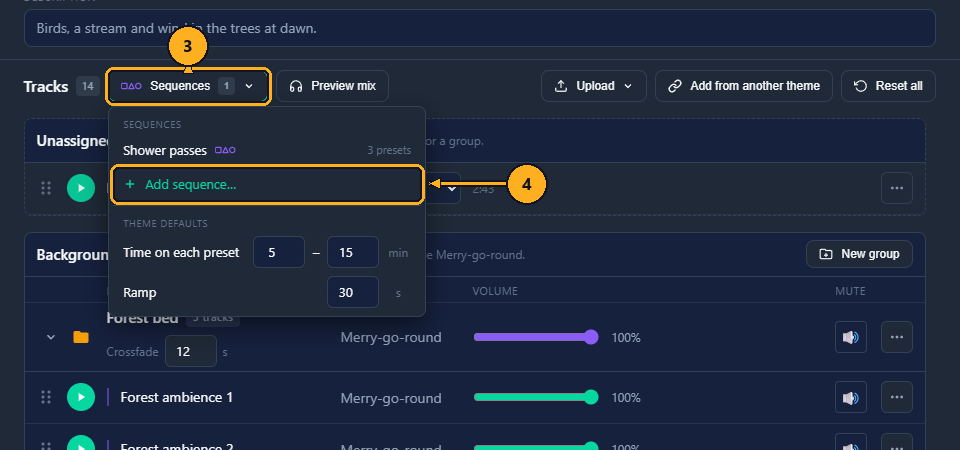Click Add from another theme
This screenshot has height=450, width=960.
tap(743, 86)
